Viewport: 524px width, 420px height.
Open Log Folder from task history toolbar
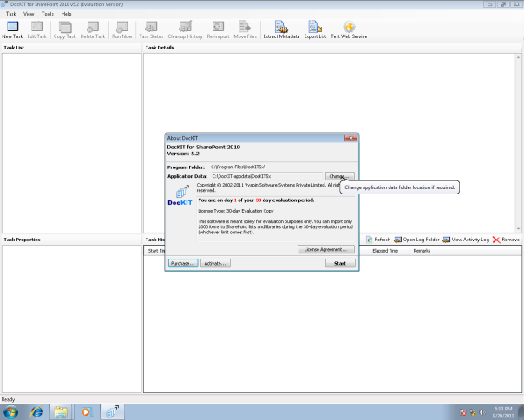click(416, 240)
